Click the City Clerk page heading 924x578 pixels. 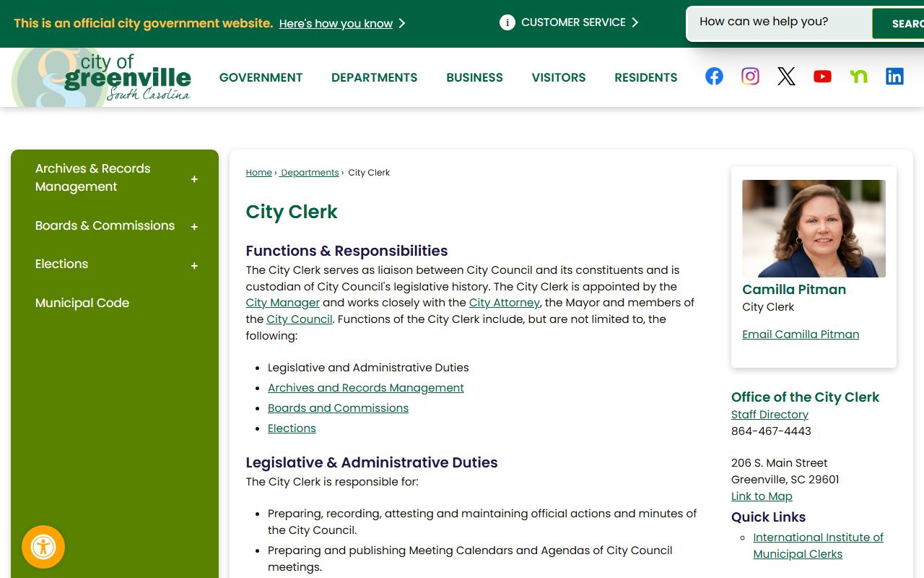point(292,212)
